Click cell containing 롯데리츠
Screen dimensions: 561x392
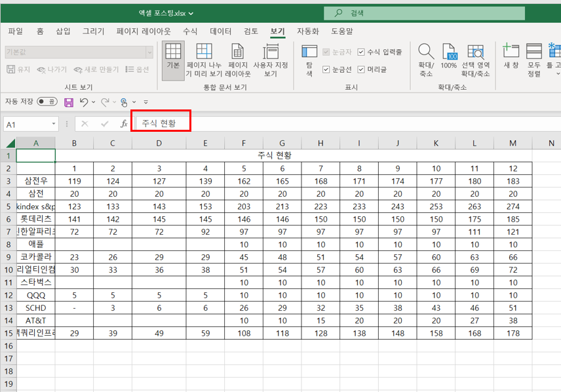point(36,219)
